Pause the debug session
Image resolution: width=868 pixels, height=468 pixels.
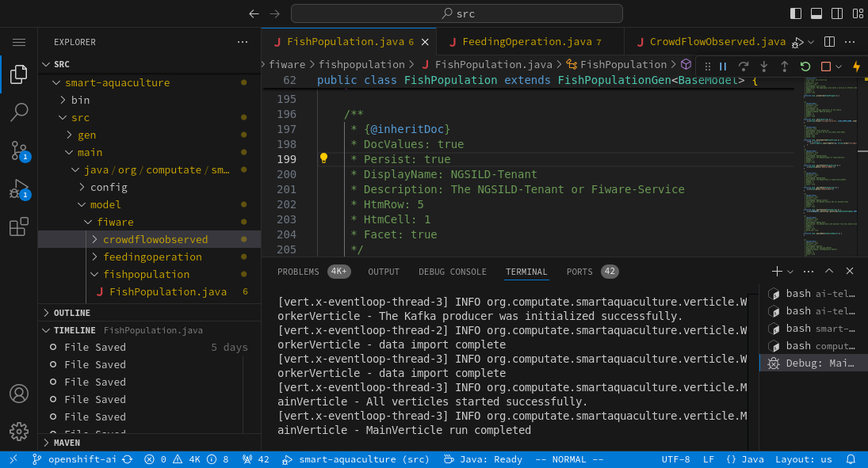point(723,67)
